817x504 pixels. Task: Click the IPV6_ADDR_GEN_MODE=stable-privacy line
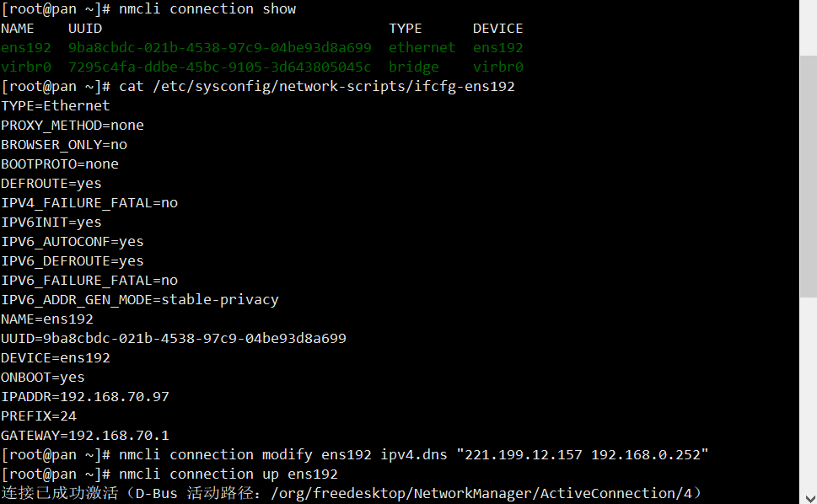pyautogui.click(x=140, y=300)
